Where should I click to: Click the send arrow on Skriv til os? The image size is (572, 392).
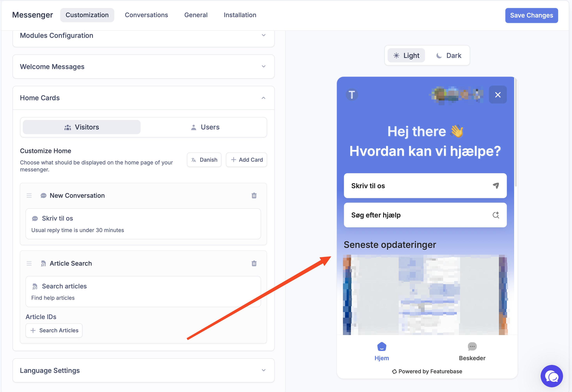tap(496, 185)
